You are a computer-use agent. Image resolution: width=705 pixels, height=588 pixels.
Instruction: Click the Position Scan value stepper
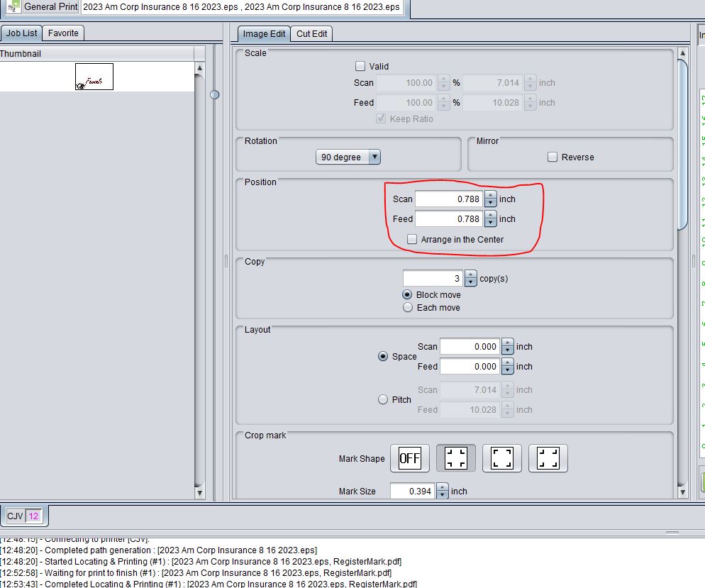[491, 199]
